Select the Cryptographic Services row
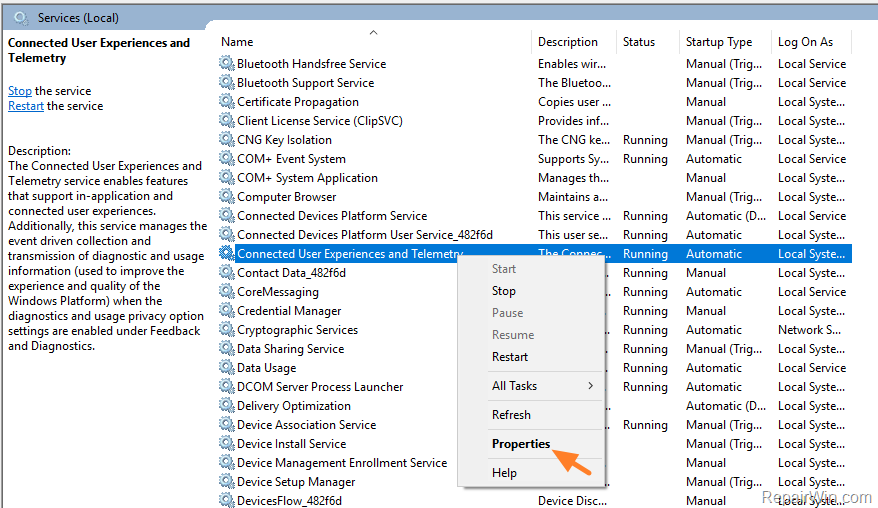 297,330
